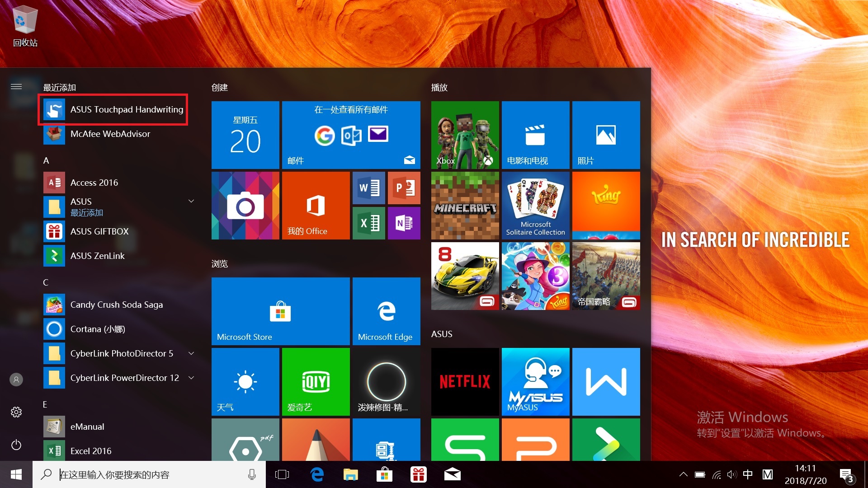This screenshot has height=488, width=868.
Task: Select the ASUS tile group header
Action: 442,334
